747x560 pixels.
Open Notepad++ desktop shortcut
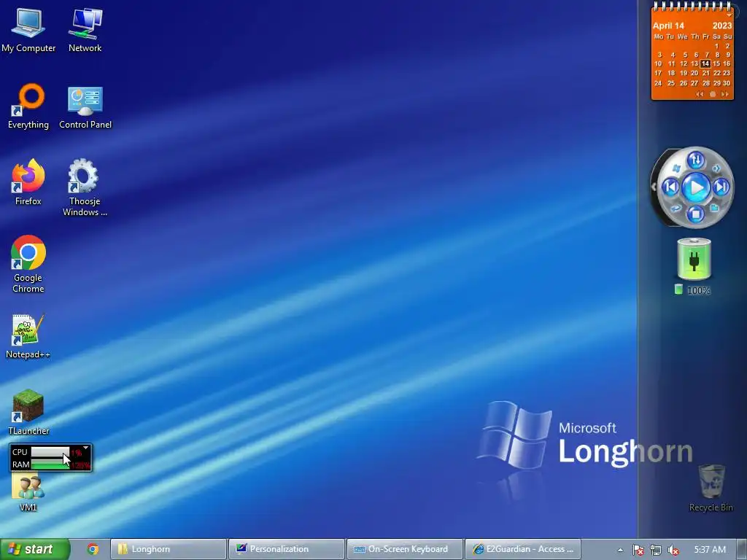click(x=28, y=336)
